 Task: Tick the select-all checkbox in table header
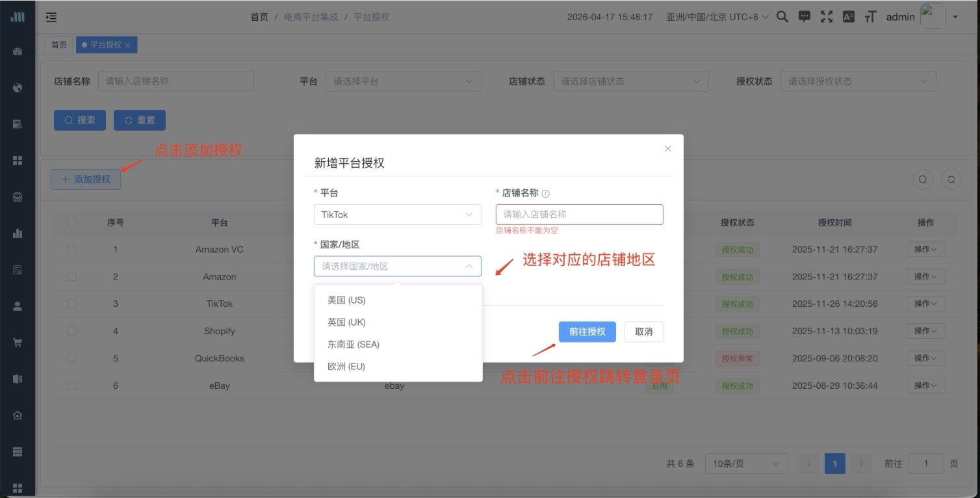pos(71,222)
